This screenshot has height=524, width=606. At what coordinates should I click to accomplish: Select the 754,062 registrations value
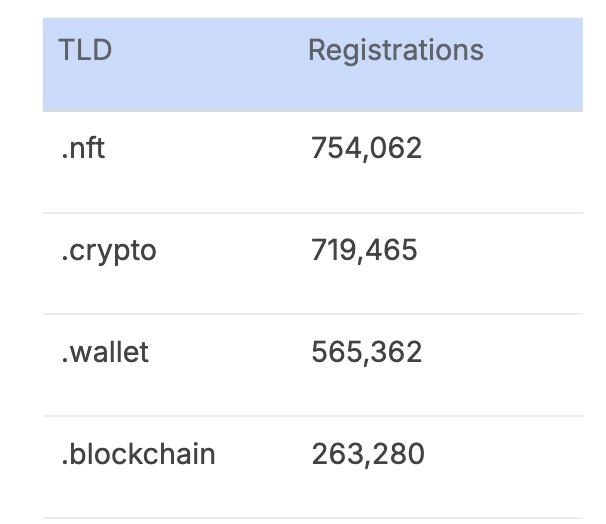coord(366,149)
